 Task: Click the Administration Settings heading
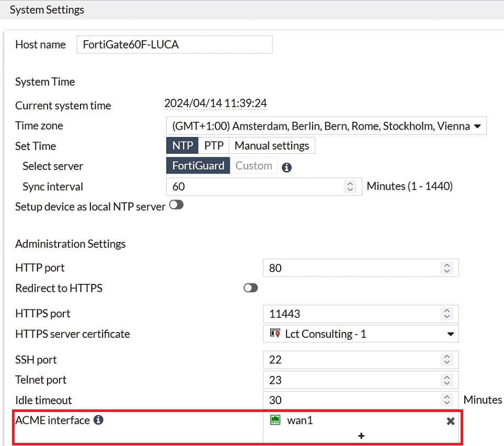click(x=71, y=244)
